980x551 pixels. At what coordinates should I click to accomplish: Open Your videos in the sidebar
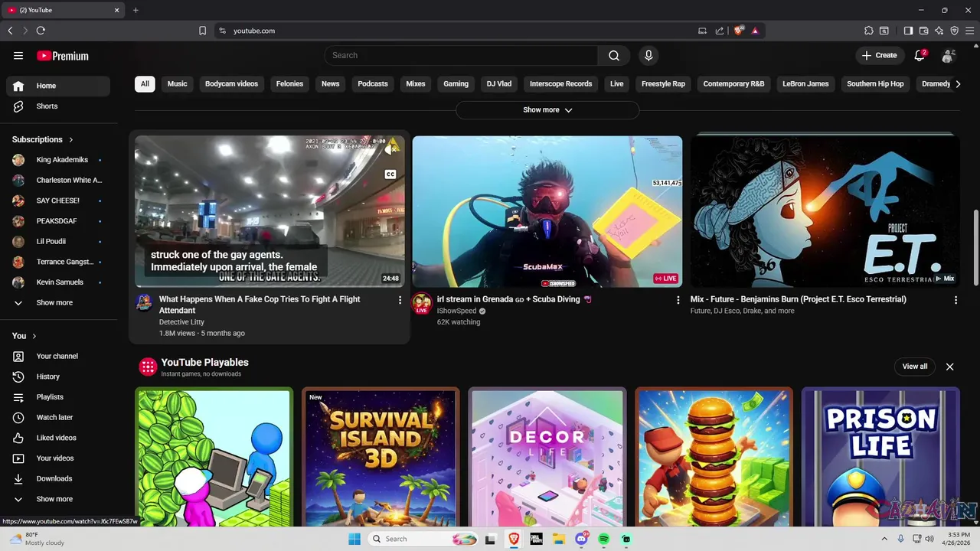click(58, 458)
